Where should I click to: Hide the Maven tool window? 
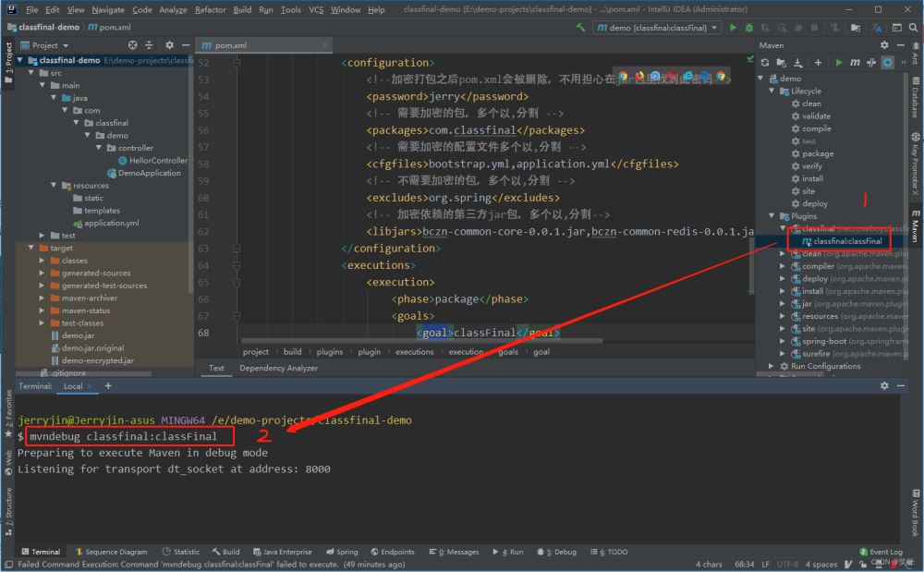pos(901,45)
